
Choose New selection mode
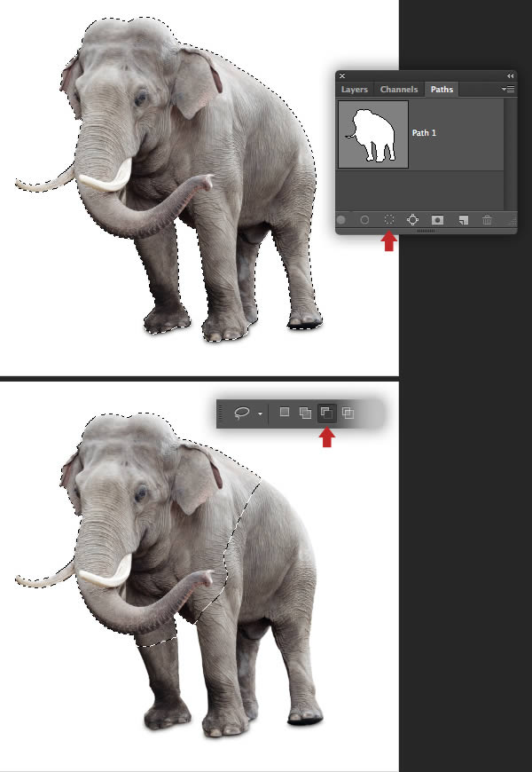[x=285, y=412]
